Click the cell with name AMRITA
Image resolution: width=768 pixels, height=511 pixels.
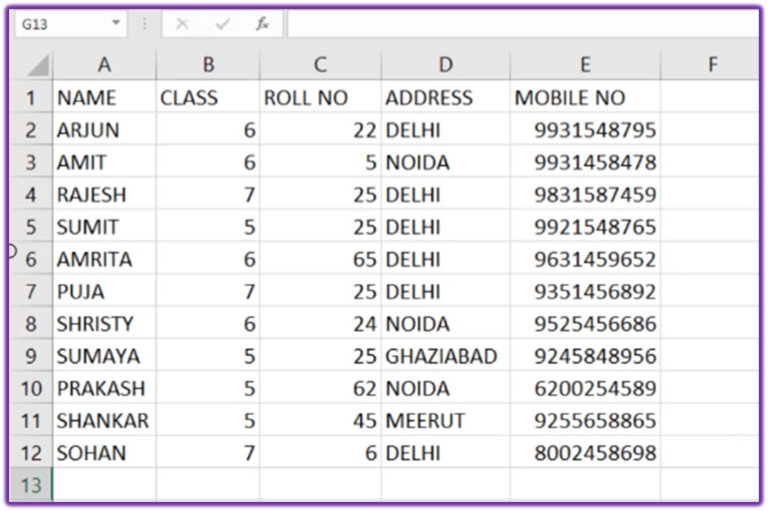(104, 259)
